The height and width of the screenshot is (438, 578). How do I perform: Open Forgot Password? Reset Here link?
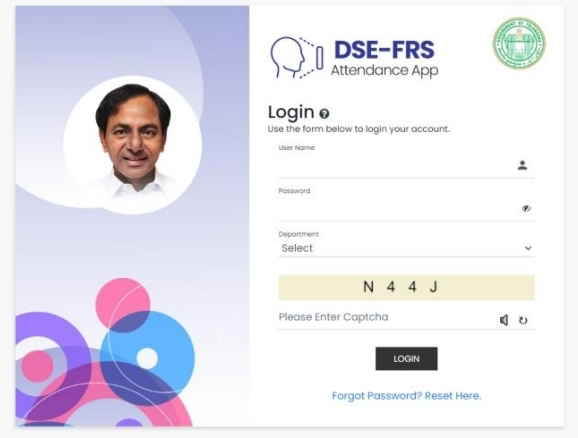pyautogui.click(x=406, y=396)
